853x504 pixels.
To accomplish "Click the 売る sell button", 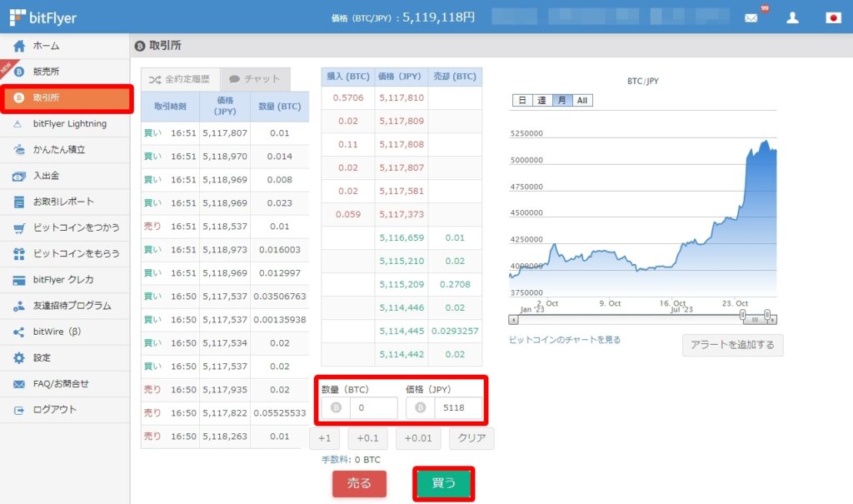I will pyautogui.click(x=359, y=483).
